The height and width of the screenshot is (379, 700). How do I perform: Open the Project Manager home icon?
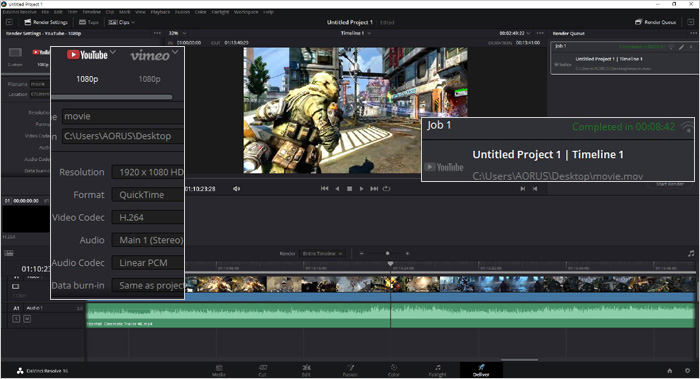point(670,371)
